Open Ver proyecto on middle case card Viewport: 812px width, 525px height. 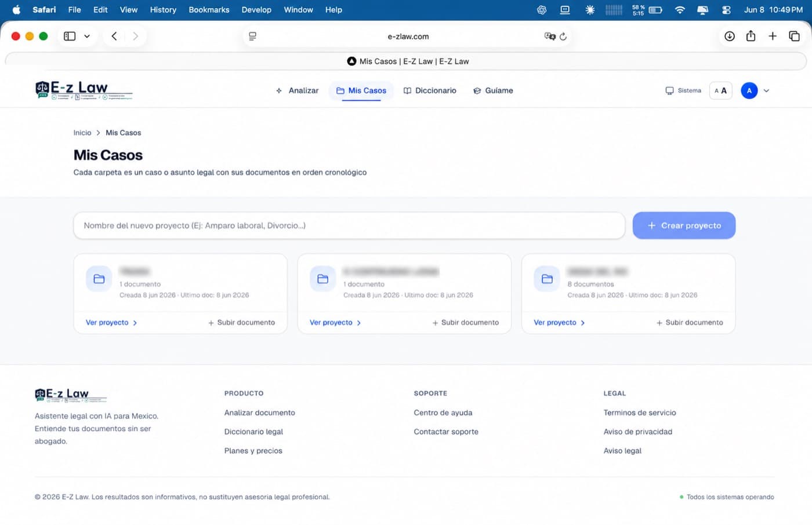pos(335,322)
